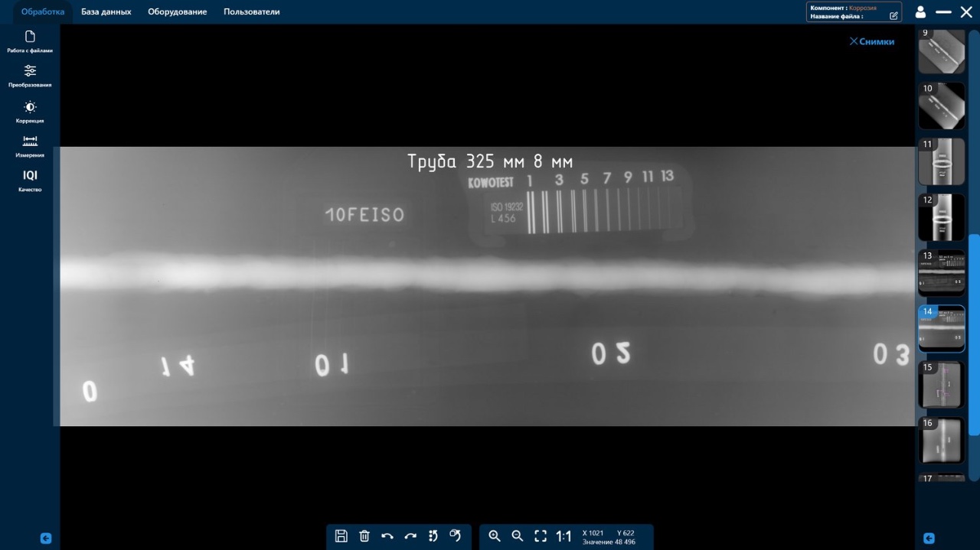The height and width of the screenshot is (550, 980).
Task: Open thumbnail number 11
Action: (x=942, y=161)
